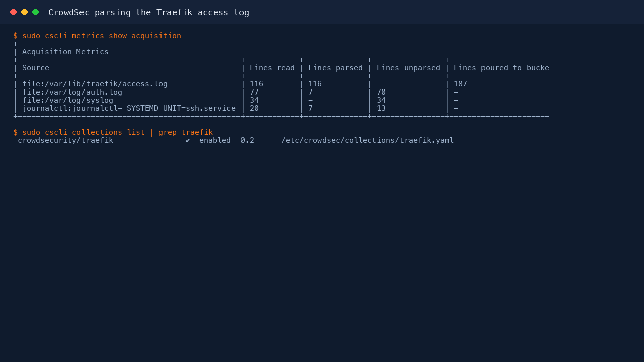Click the 'enabled' status text
Image resolution: width=644 pixels, height=362 pixels.
coord(215,140)
